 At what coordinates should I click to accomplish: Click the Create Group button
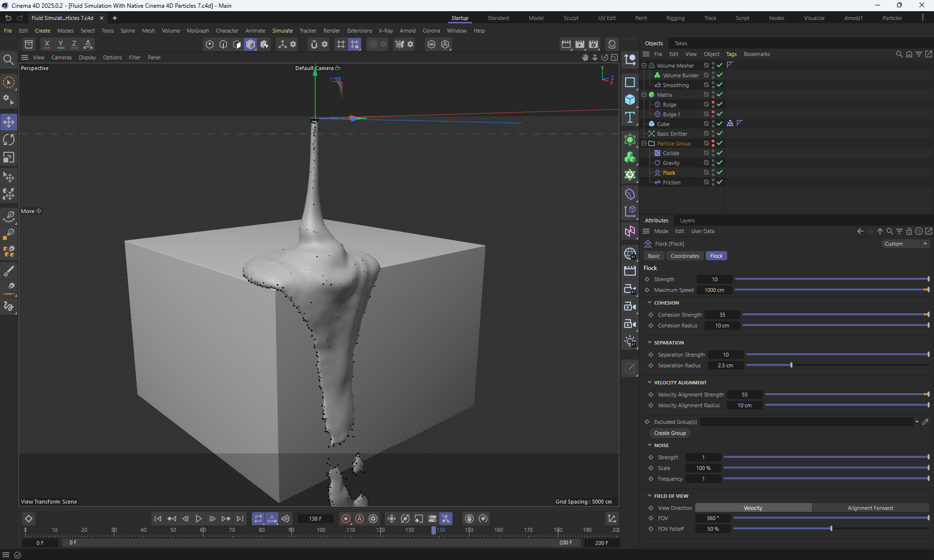click(670, 433)
